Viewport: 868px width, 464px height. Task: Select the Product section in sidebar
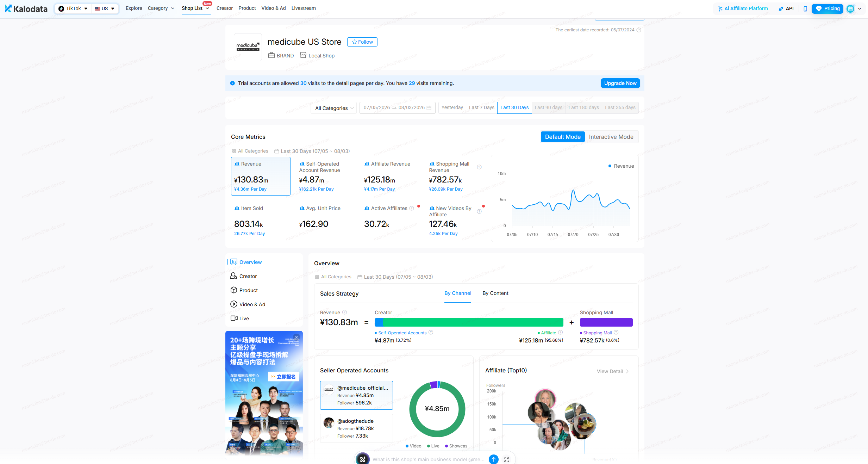[244, 290]
